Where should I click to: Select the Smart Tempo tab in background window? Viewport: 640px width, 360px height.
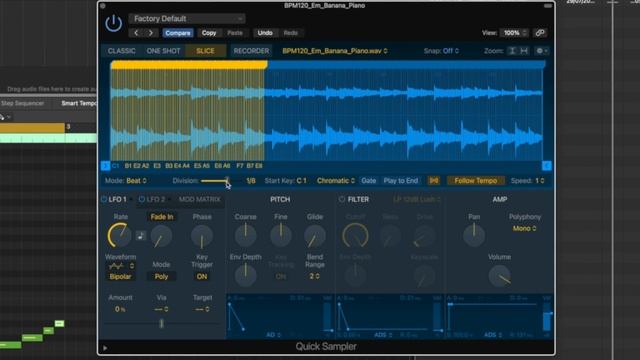[x=78, y=103]
